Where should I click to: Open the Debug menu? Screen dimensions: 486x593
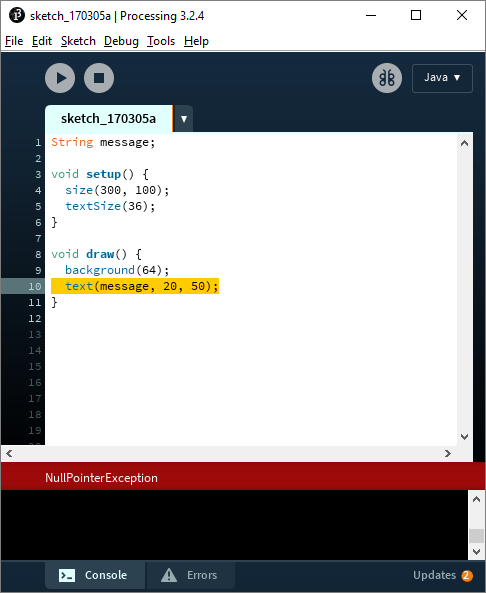(121, 41)
